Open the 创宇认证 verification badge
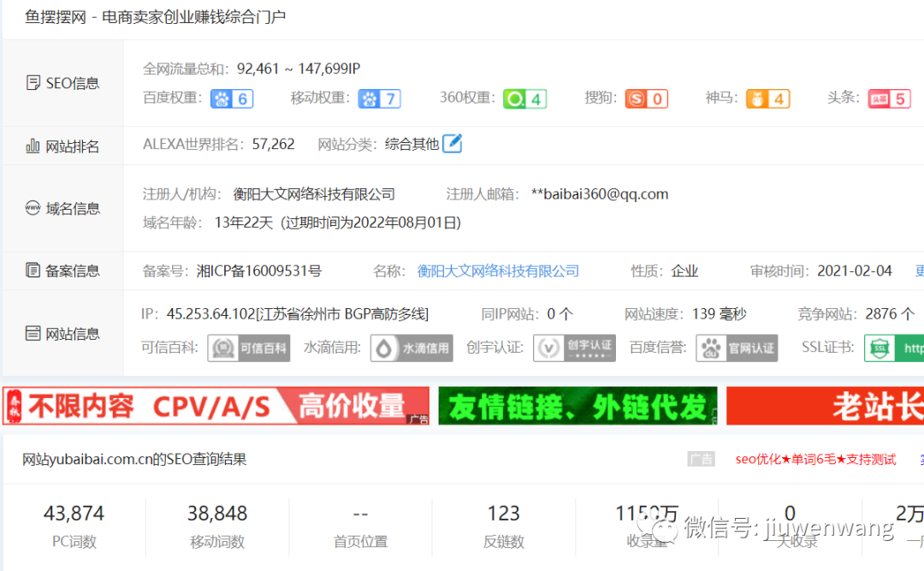This screenshot has height=571, width=924. pos(575,348)
